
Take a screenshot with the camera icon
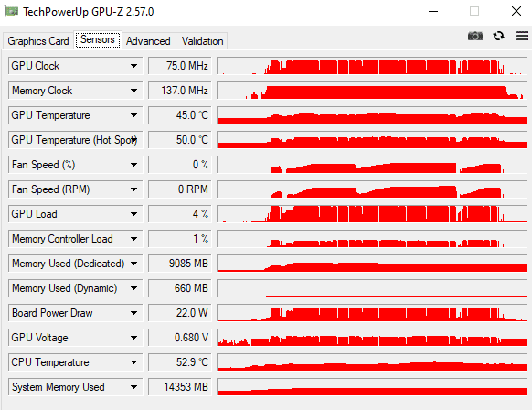[x=475, y=36]
